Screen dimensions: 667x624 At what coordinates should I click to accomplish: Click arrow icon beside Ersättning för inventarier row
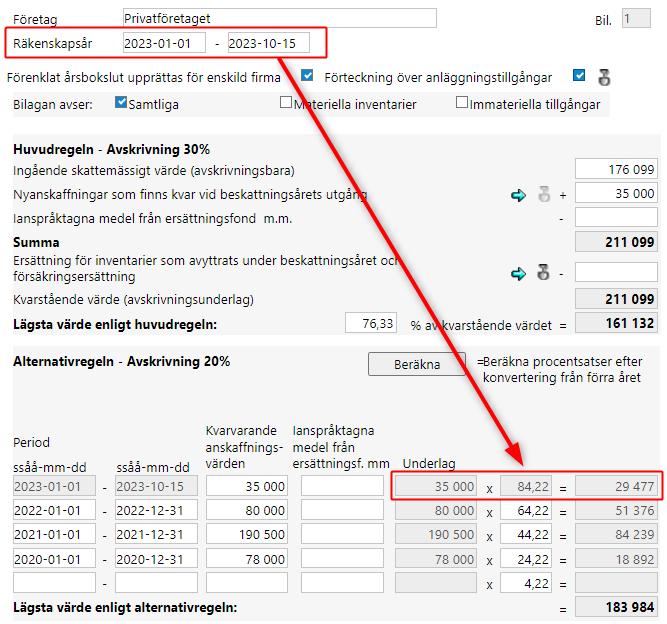tap(518, 274)
